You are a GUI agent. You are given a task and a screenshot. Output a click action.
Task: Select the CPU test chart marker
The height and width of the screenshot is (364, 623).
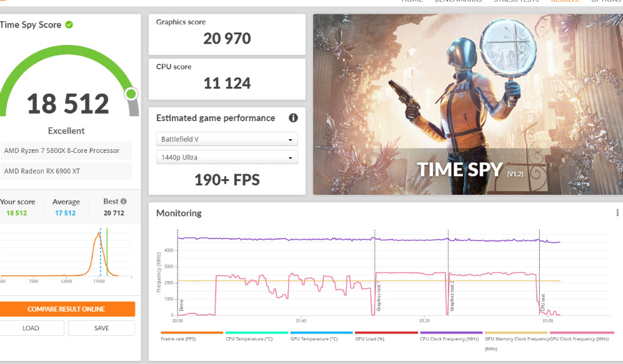pyautogui.click(x=543, y=302)
